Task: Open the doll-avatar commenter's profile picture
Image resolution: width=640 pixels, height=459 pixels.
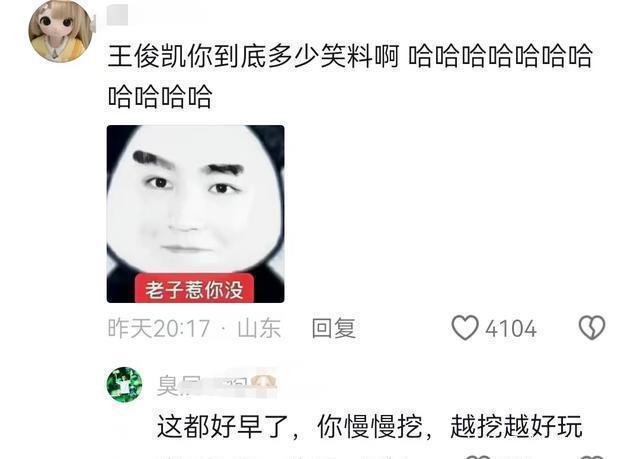Action: (60, 31)
